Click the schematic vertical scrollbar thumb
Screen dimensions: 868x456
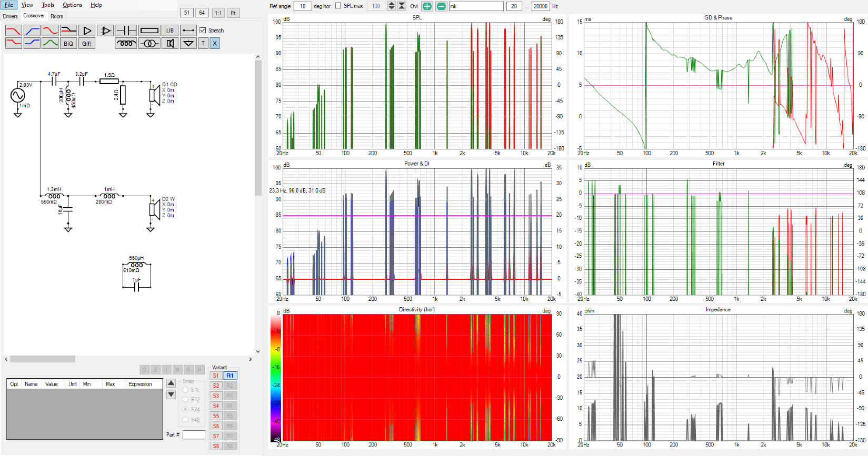click(x=258, y=128)
